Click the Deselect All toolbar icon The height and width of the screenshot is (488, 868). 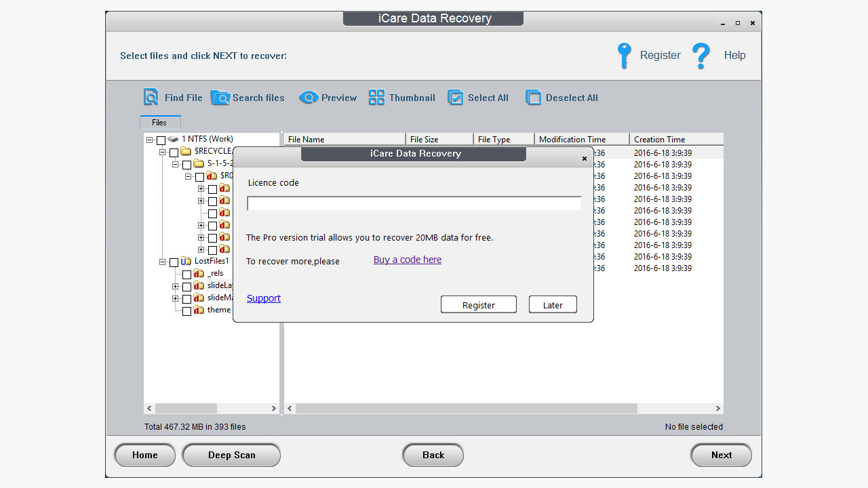(x=534, y=98)
